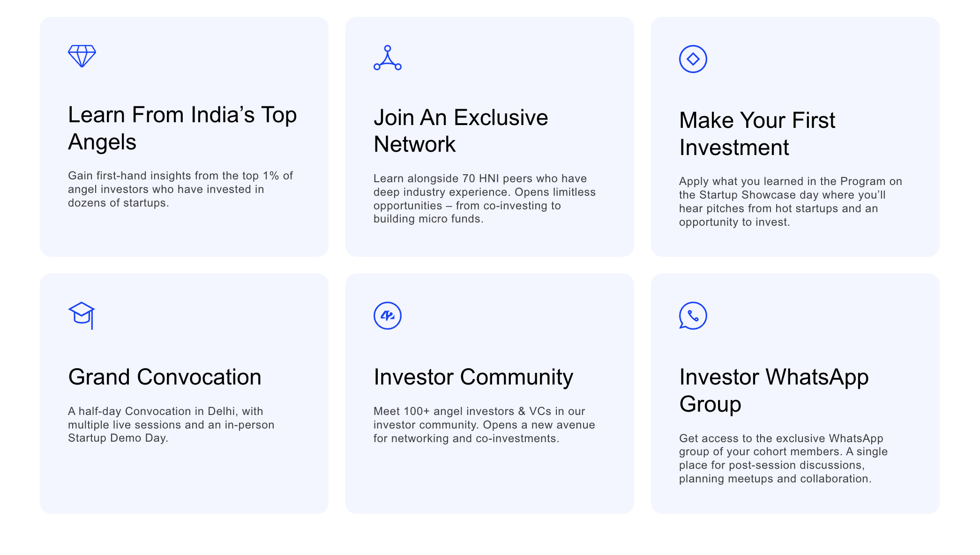Click the top 1% angel investors description

click(x=180, y=189)
